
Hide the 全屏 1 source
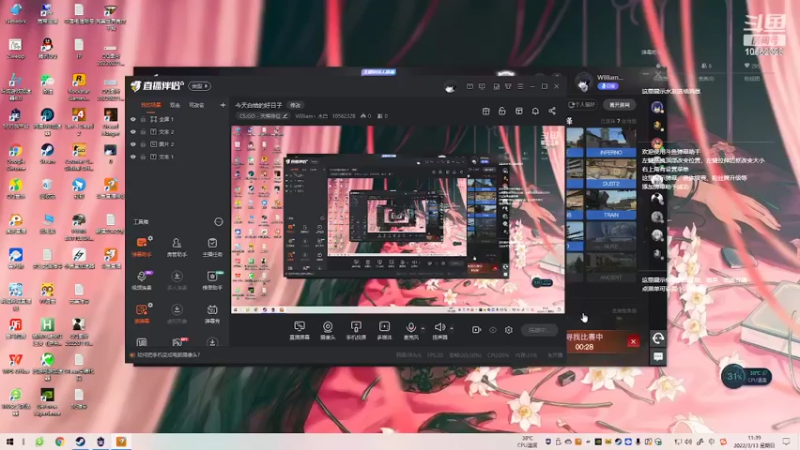(x=133, y=119)
